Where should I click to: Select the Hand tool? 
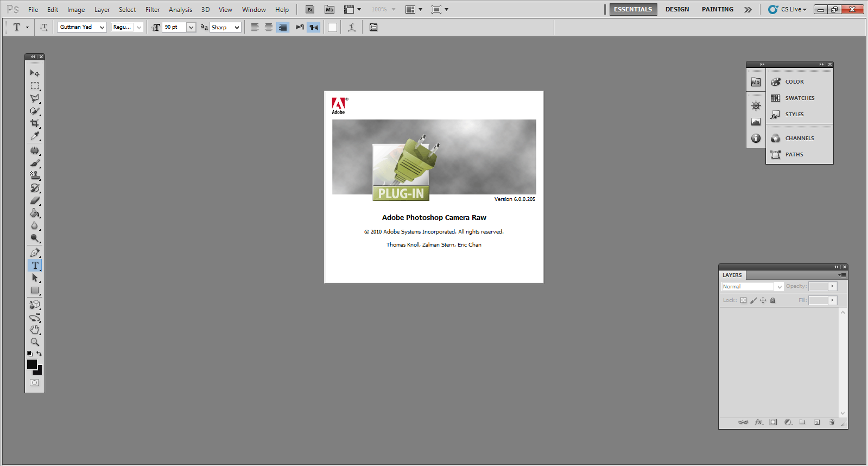click(x=35, y=330)
